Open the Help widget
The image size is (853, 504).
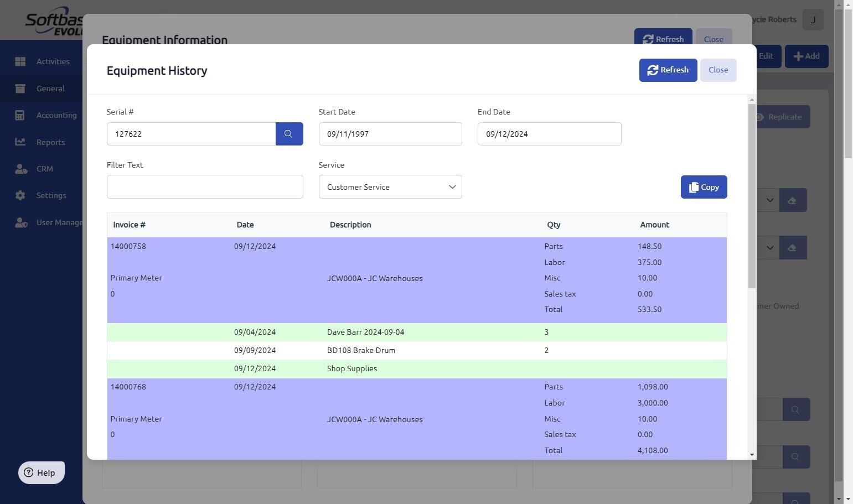42,472
